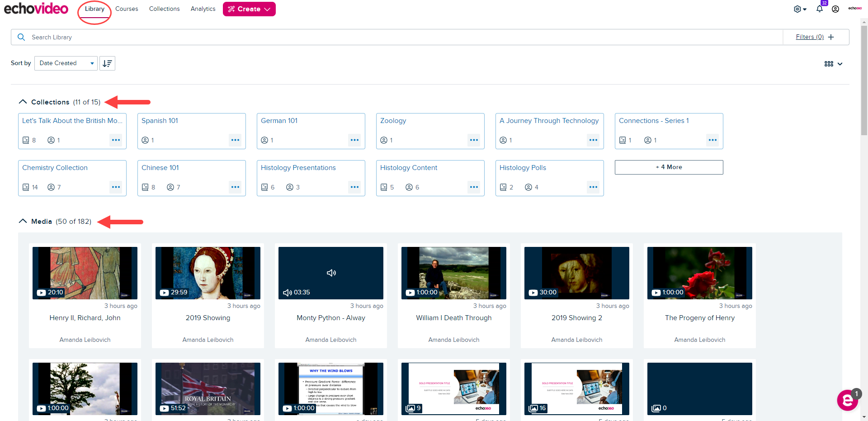This screenshot has height=421, width=868.
Task: Click the Create button
Action: 249,9
